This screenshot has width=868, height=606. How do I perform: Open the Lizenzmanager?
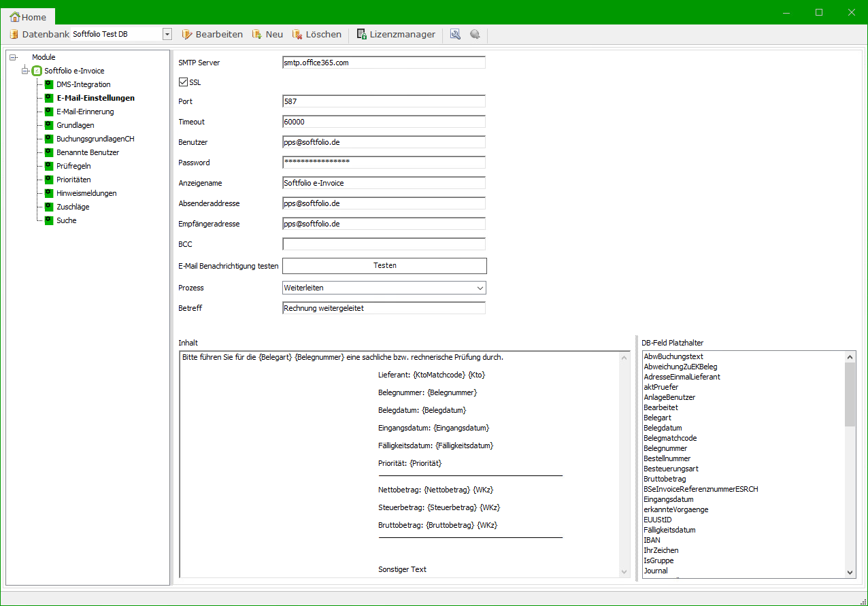tap(396, 34)
